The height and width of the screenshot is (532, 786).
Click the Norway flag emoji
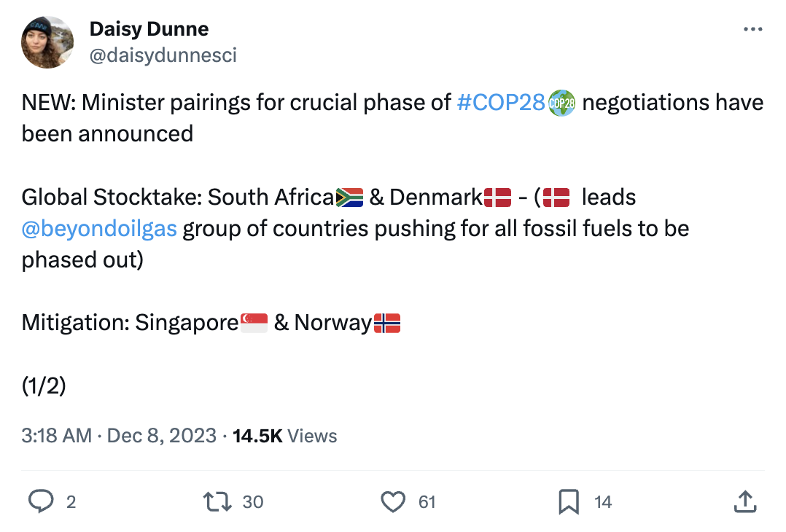(x=387, y=322)
